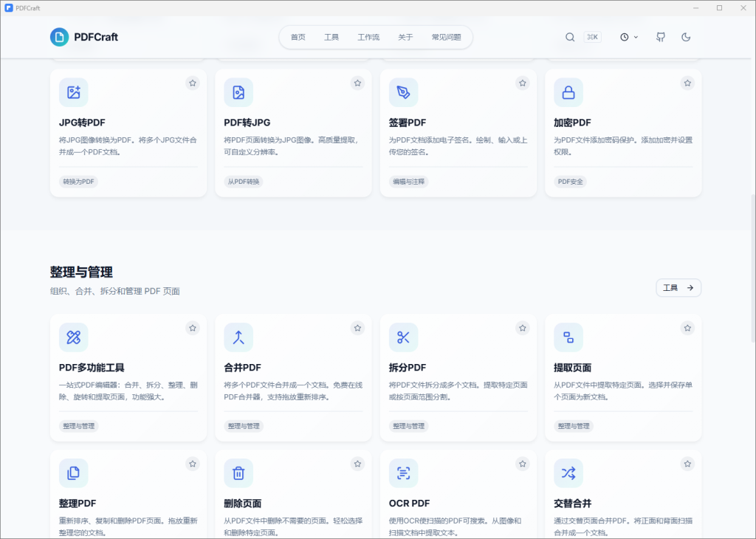
Task: Click the 拆分PDF scissors icon
Action: click(403, 337)
